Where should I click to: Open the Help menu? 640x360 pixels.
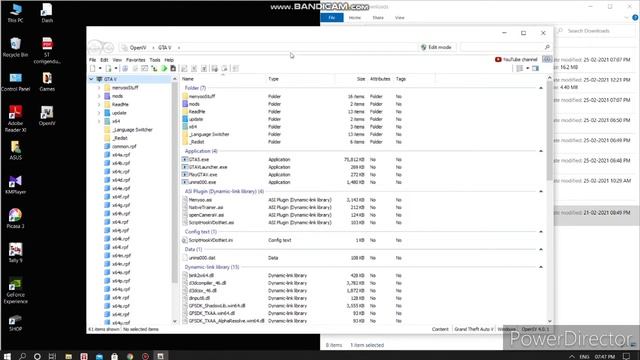click(x=169, y=60)
